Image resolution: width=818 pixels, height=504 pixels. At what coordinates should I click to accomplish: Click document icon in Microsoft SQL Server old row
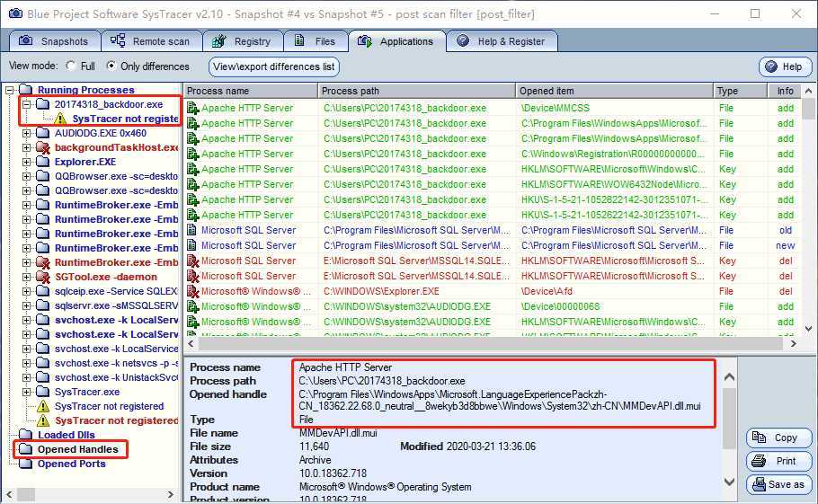pos(192,230)
